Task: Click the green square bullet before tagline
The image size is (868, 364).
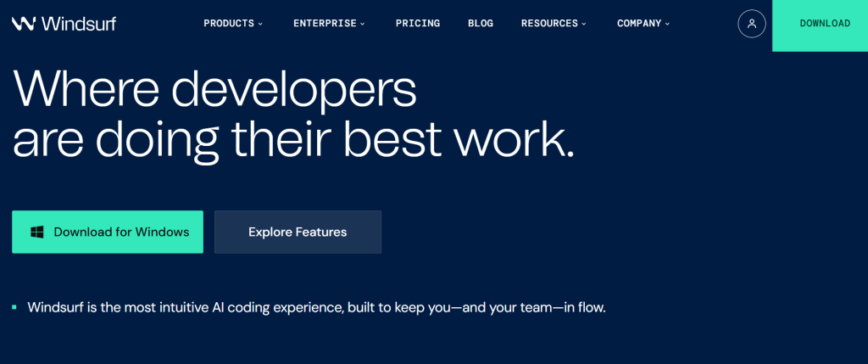Action: point(14,307)
